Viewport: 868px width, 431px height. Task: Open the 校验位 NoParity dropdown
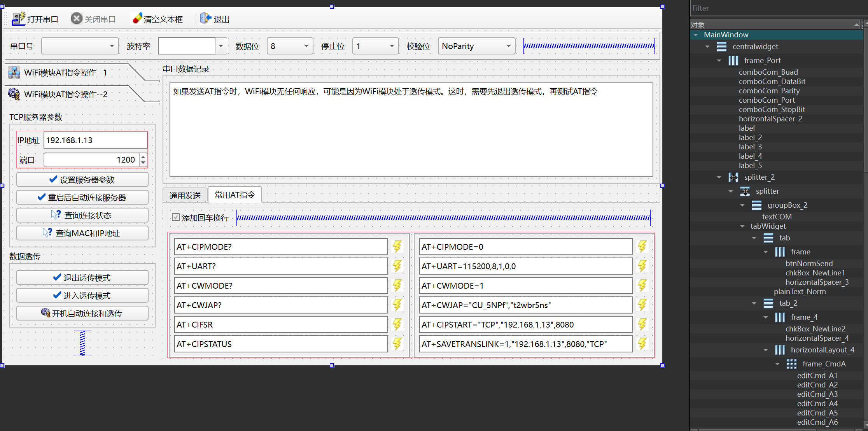(x=508, y=46)
